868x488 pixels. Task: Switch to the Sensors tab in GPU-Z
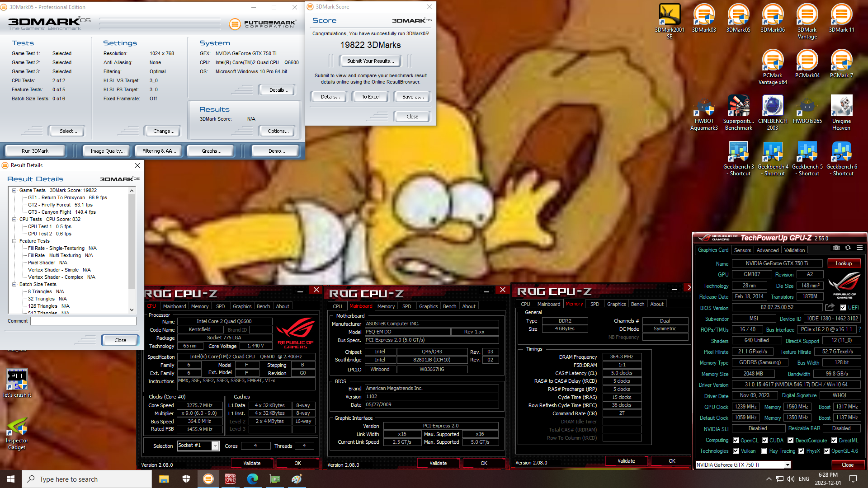pos(742,250)
